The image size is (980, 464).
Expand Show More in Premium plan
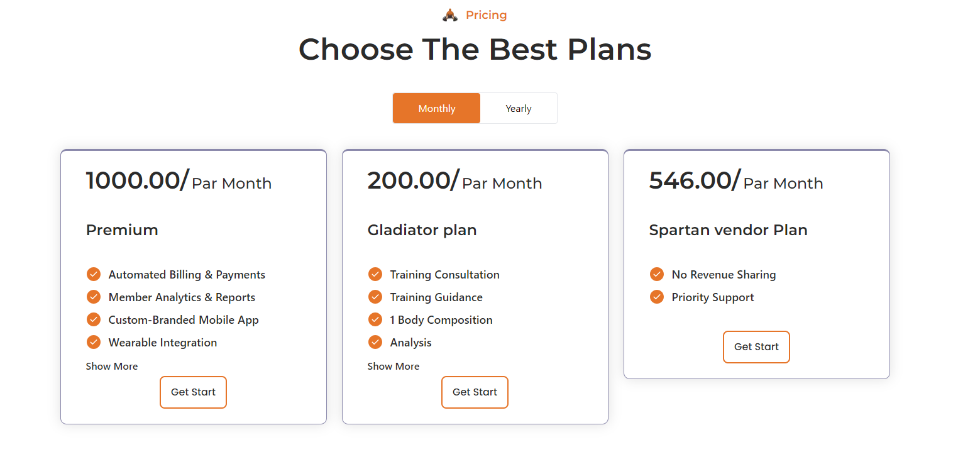tap(112, 367)
